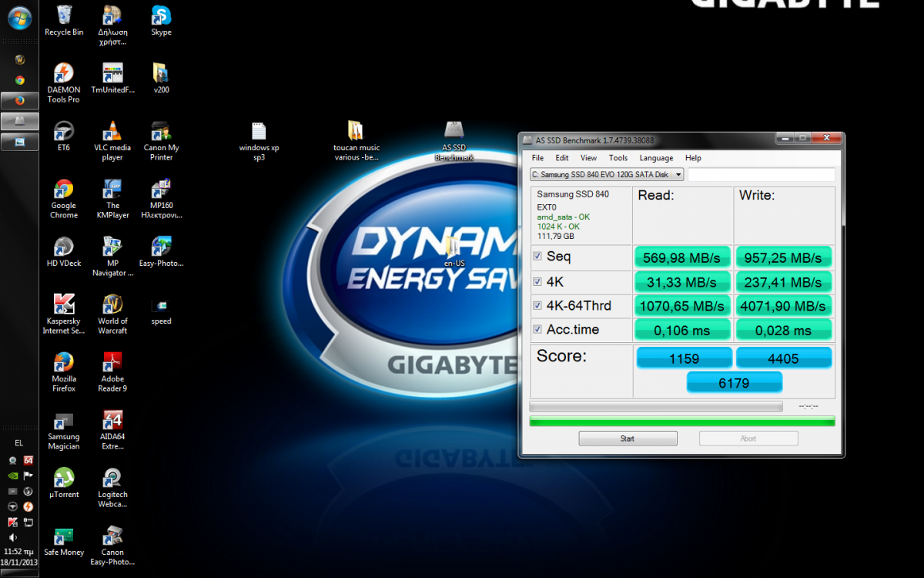924x578 pixels.
Task: Click the green overall progress bar
Action: tap(682, 421)
